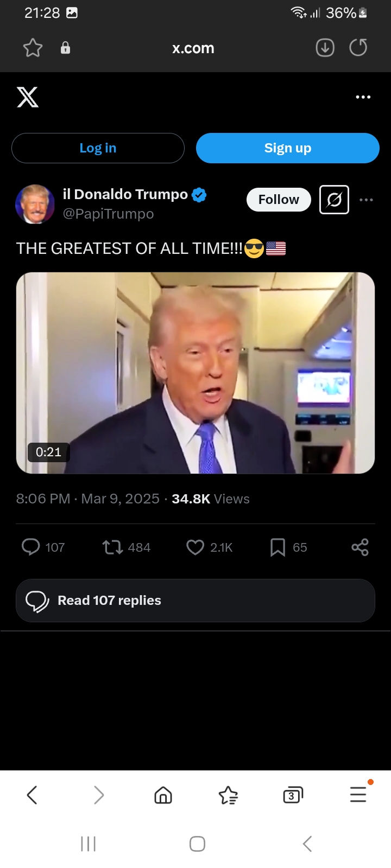Tap the browser download icon
The height and width of the screenshot is (868, 391).
[x=325, y=48]
